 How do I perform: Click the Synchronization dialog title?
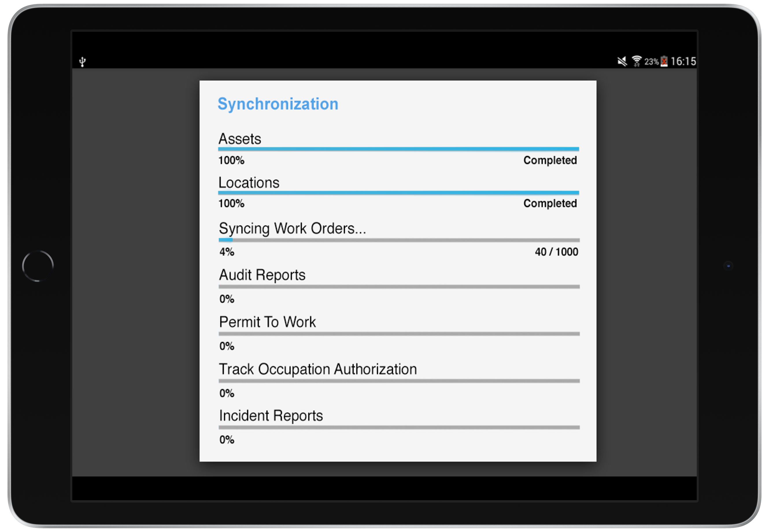point(278,104)
